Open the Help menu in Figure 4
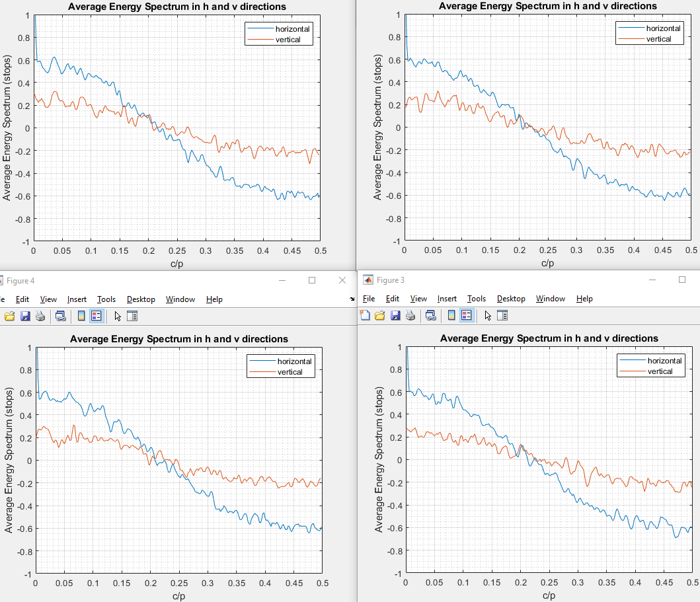This screenshot has height=602, width=700. (x=214, y=299)
